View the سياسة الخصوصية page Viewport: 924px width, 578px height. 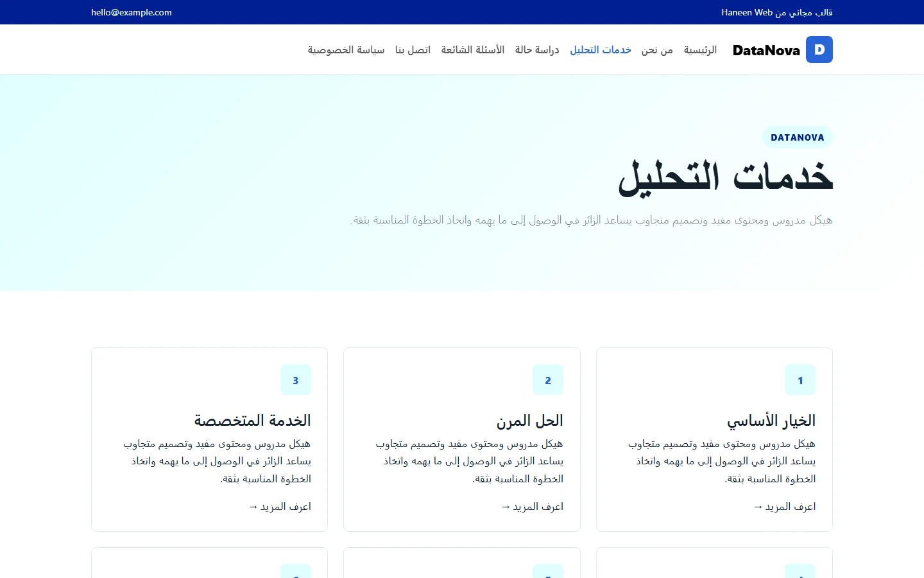[x=346, y=50]
